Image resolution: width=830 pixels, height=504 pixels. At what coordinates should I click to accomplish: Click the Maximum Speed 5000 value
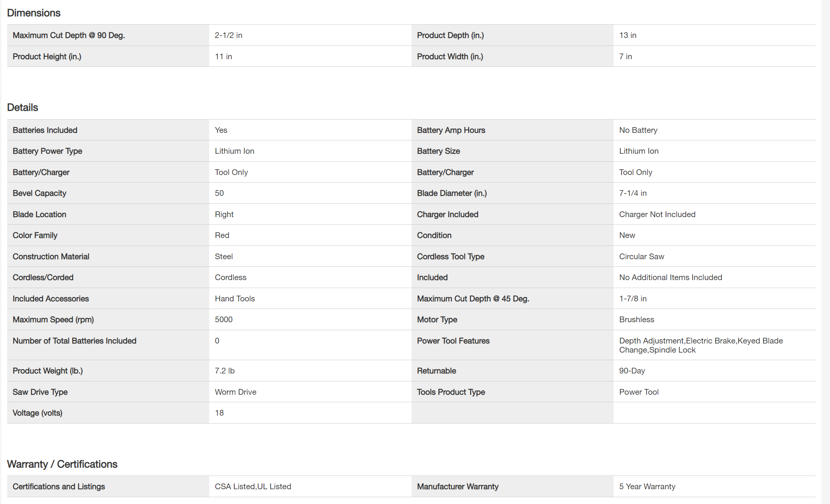(224, 320)
